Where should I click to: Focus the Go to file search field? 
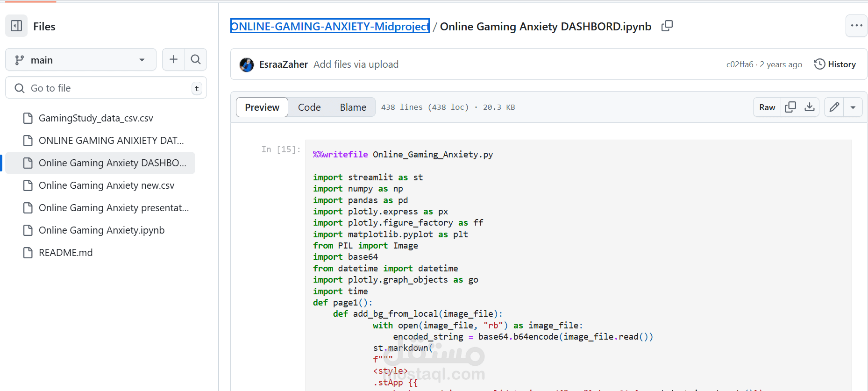pos(106,88)
